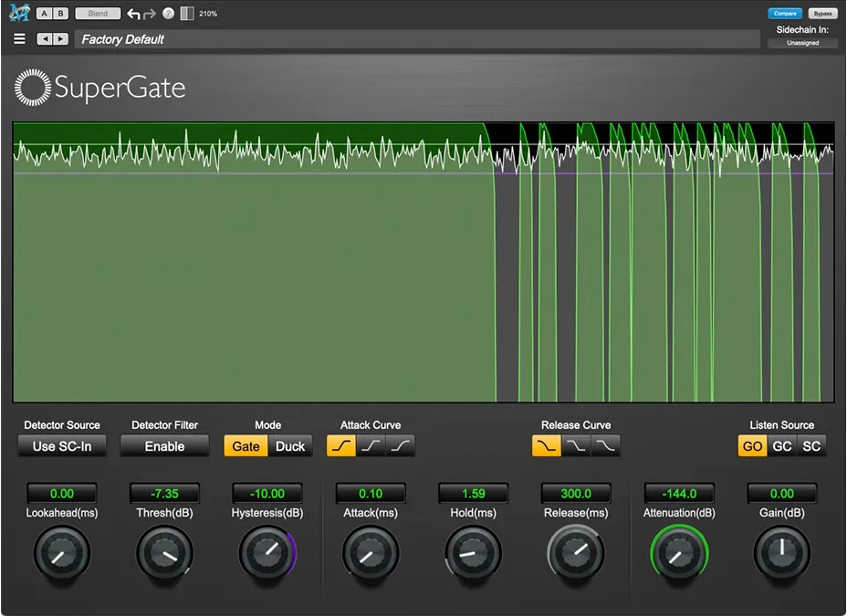The height and width of the screenshot is (616, 847).
Task: Click the Attack knob
Action: click(x=371, y=553)
